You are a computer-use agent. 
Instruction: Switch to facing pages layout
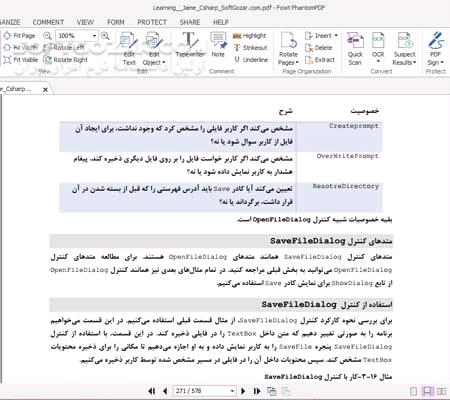click(x=441, y=391)
